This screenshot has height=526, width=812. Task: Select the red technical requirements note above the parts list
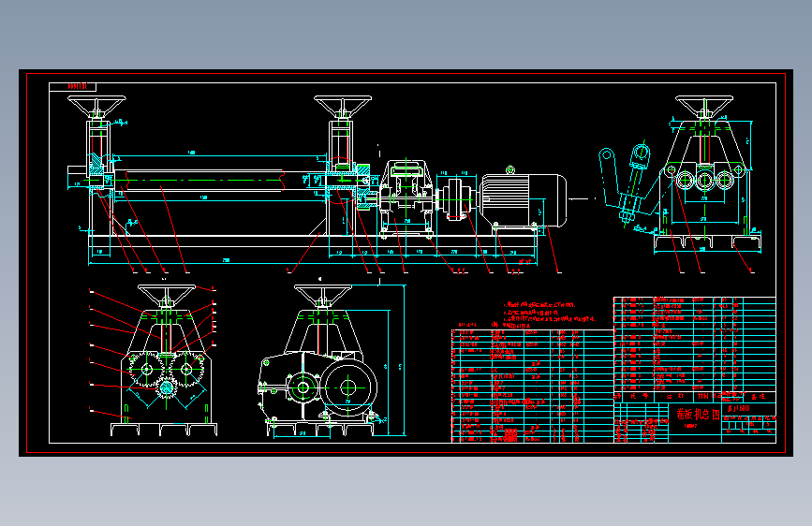(549, 315)
